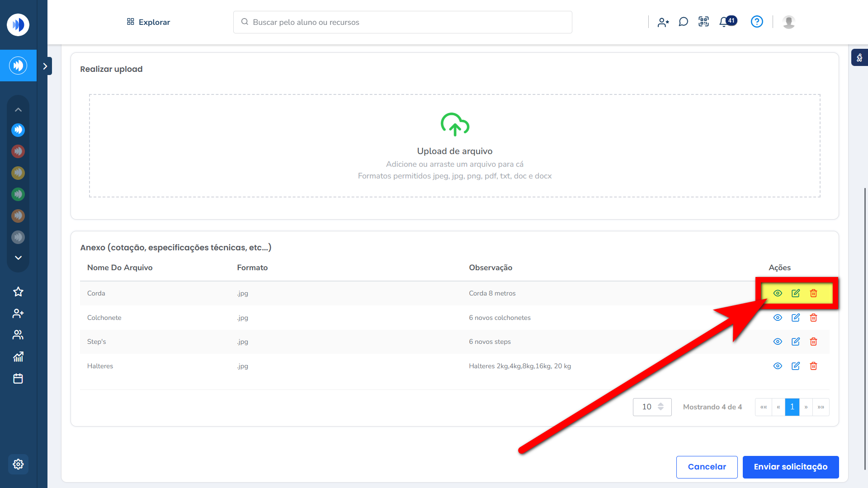View the Step's attachment via eye icon
This screenshot has width=868, height=488.
(778, 342)
